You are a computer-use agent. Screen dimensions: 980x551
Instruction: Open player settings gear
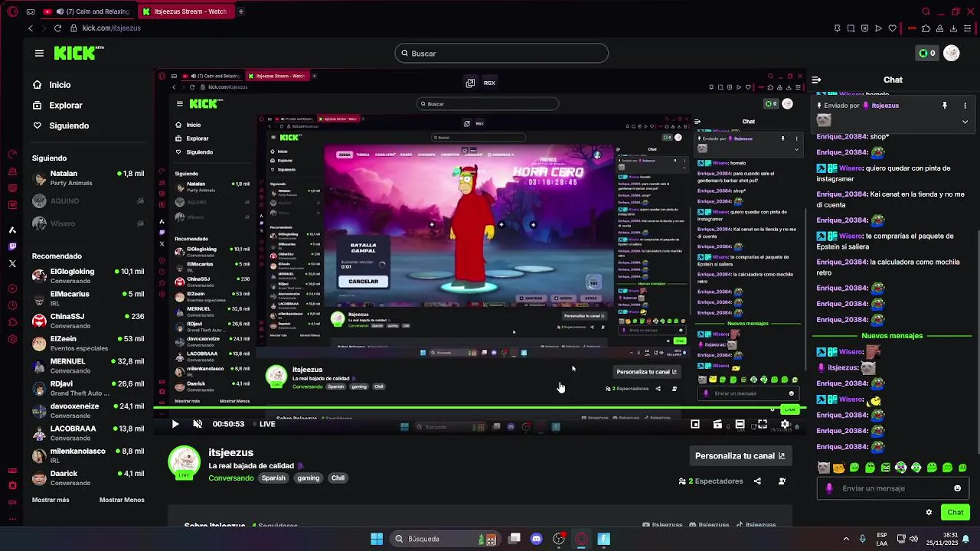tap(785, 424)
